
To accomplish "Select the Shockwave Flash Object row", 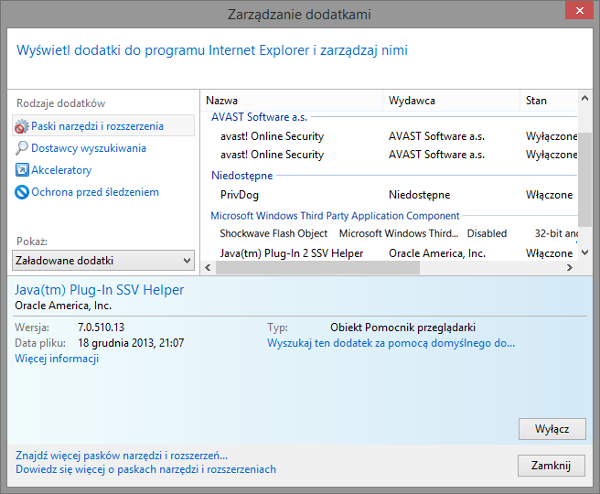I will tap(389, 233).
